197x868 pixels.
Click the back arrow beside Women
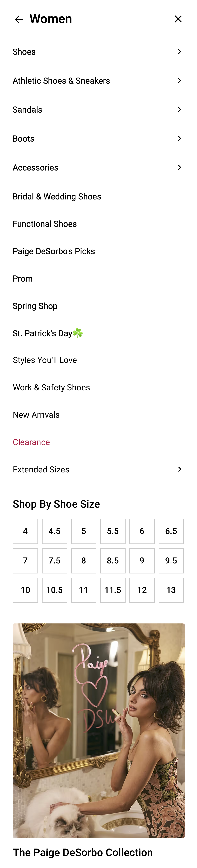(19, 19)
